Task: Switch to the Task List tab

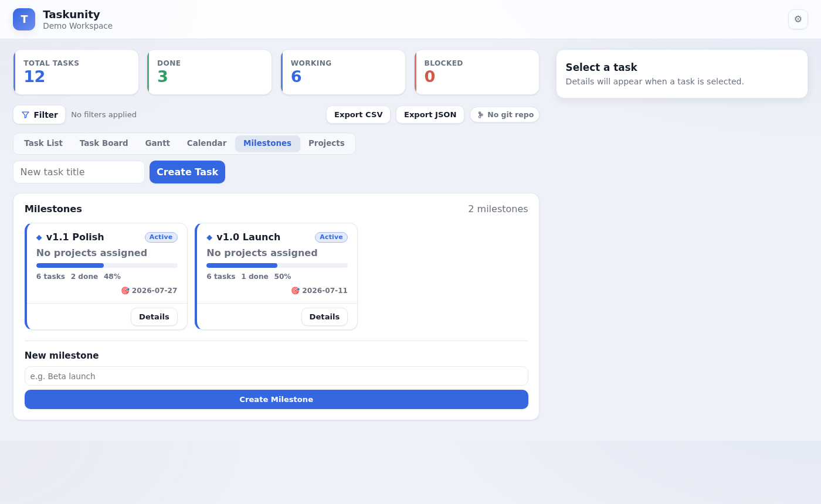Action: (x=43, y=143)
